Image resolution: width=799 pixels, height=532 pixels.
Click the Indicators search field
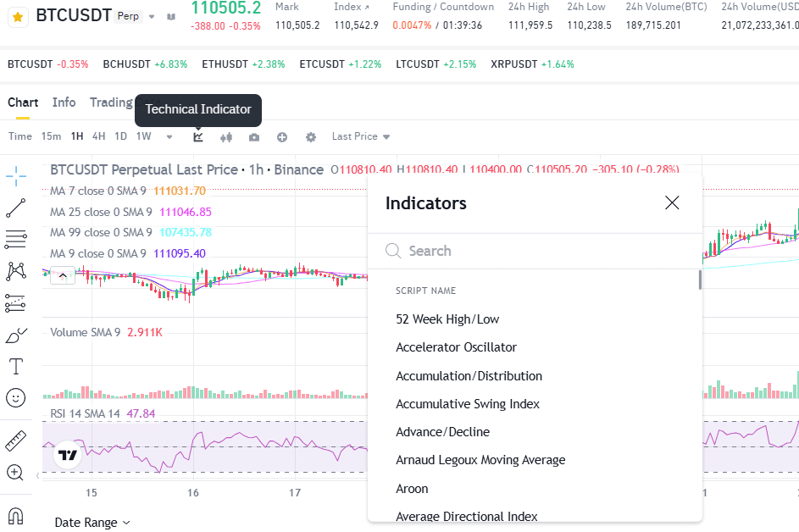tap(535, 251)
